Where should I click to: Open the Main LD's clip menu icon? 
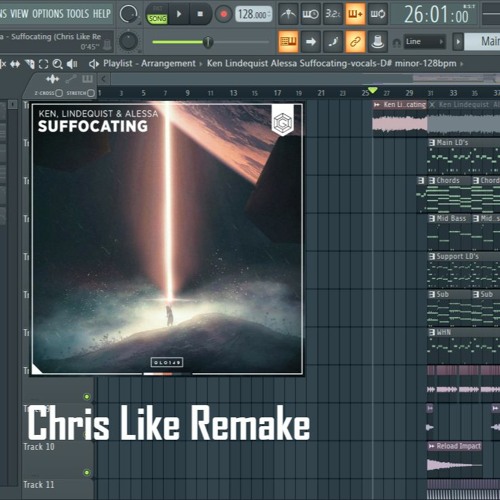tap(432, 143)
